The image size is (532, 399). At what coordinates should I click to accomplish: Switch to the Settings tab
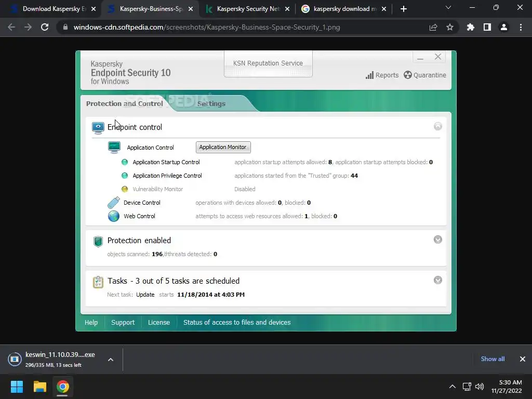[211, 104]
